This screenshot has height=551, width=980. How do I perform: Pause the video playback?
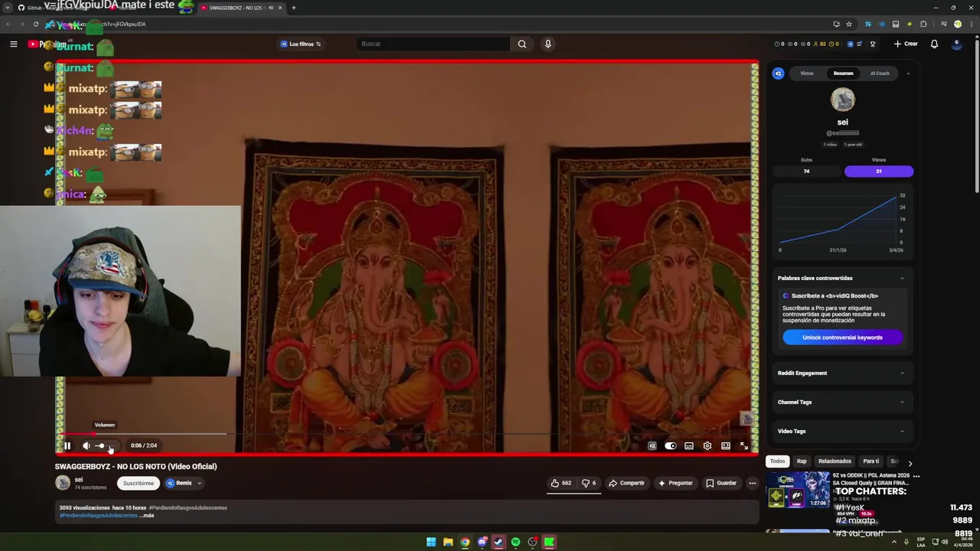coord(67,445)
